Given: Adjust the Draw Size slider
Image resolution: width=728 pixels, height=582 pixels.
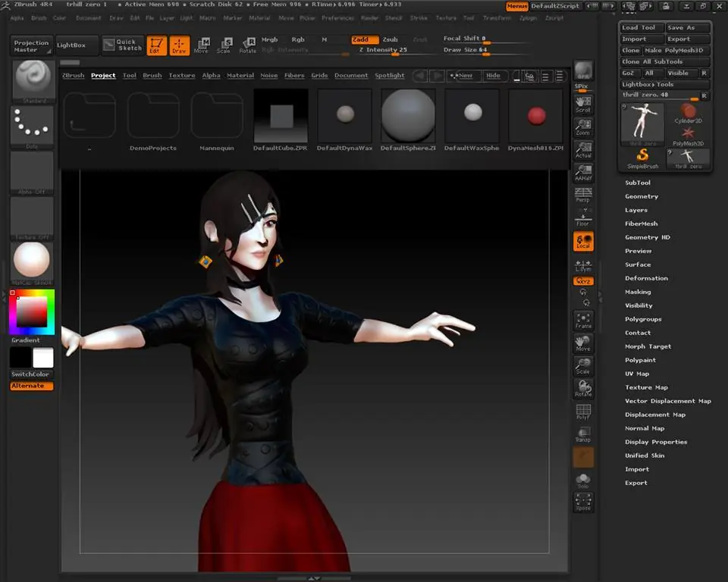Looking at the screenshot, I should tap(485, 51).
